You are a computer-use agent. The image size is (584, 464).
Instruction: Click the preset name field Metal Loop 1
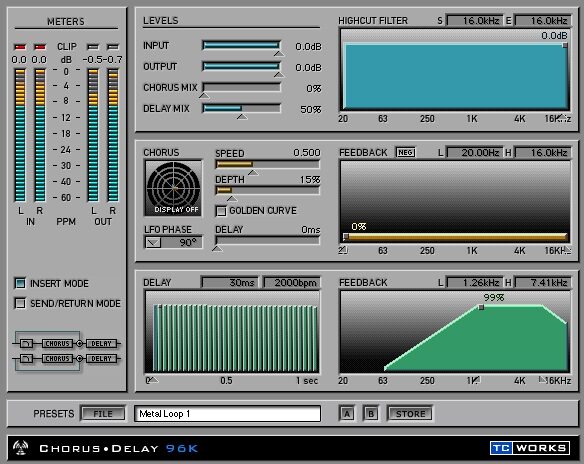coord(227,414)
